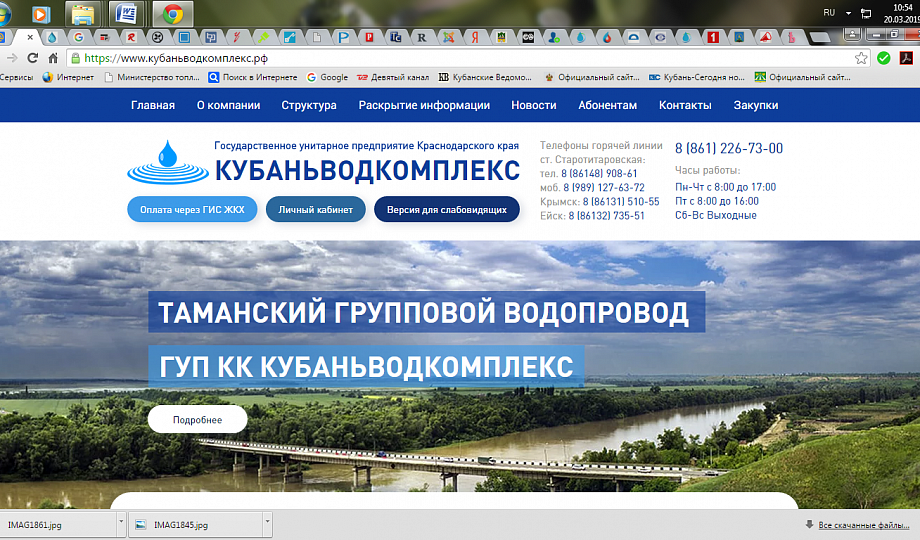Click the browser reload page icon
Screen dimensions: 920x540
pyautogui.click(x=33, y=58)
